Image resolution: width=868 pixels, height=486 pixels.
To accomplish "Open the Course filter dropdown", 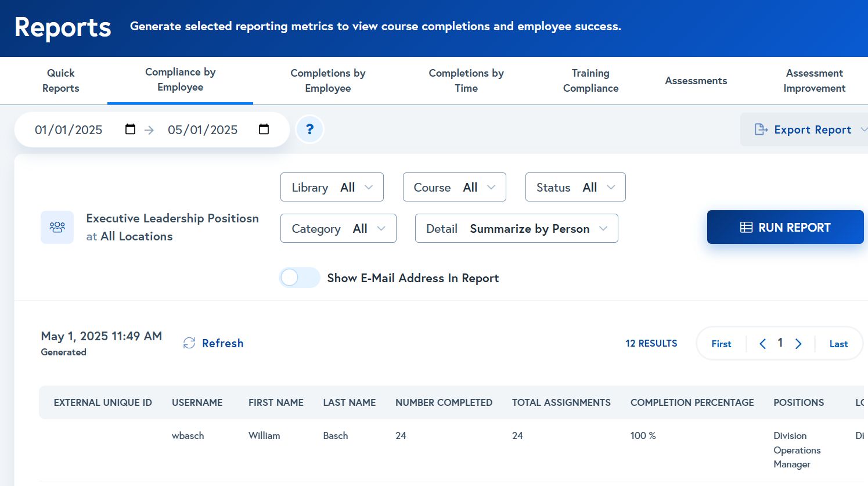I will coord(454,188).
